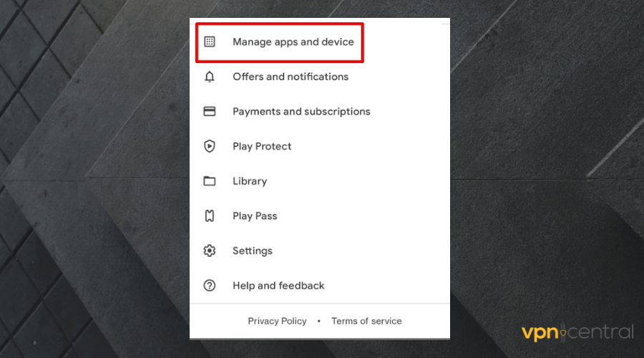Go to Payments and subscriptions
Image resolution: width=644 pixels, height=358 pixels.
301,112
